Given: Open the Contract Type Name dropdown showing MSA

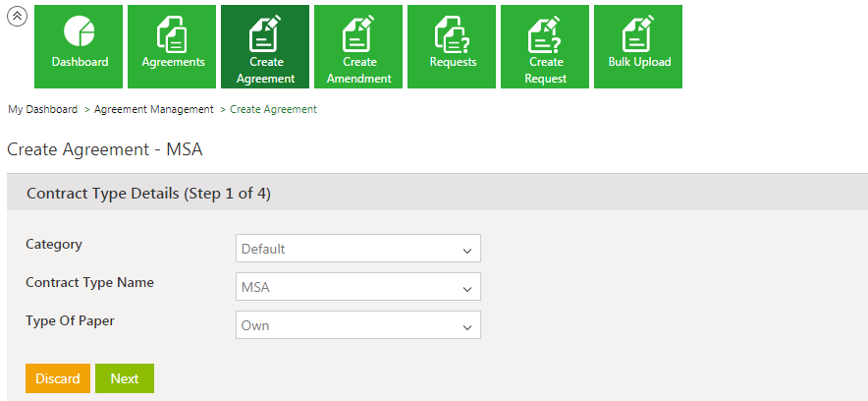Looking at the screenshot, I should point(358,287).
